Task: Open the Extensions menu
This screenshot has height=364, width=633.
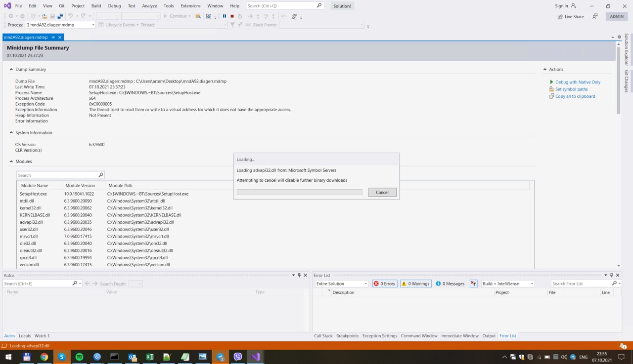Action: (190, 6)
